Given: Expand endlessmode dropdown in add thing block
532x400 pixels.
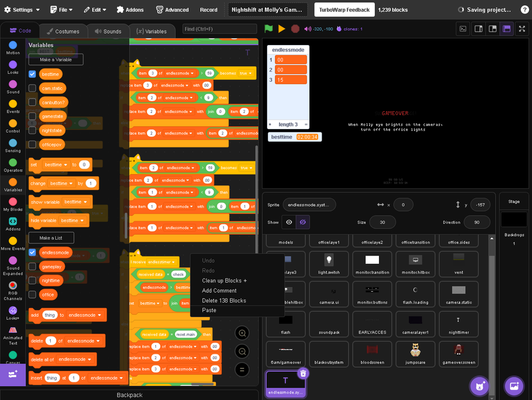Looking at the screenshot, I should click(x=85, y=315).
